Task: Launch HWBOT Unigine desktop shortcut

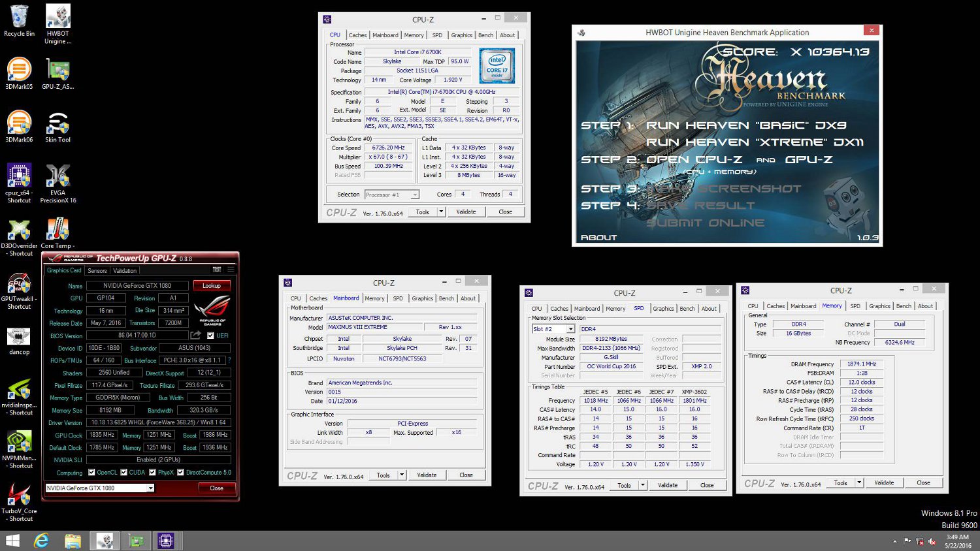Action: 57,24
